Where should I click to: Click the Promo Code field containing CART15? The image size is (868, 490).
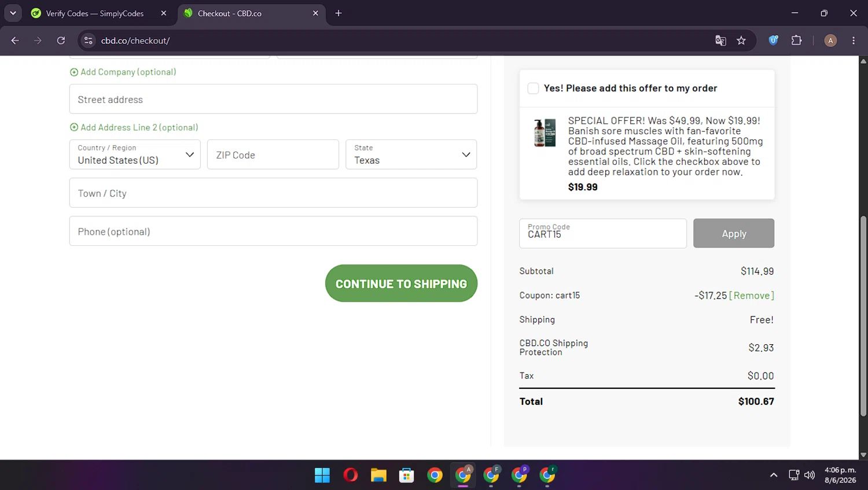[x=603, y=233]
